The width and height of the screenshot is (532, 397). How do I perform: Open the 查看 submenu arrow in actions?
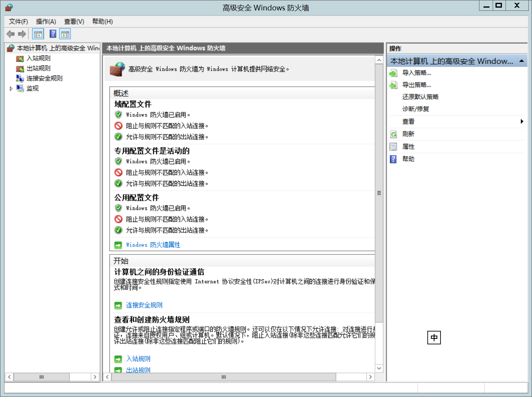tap(522, 121)
